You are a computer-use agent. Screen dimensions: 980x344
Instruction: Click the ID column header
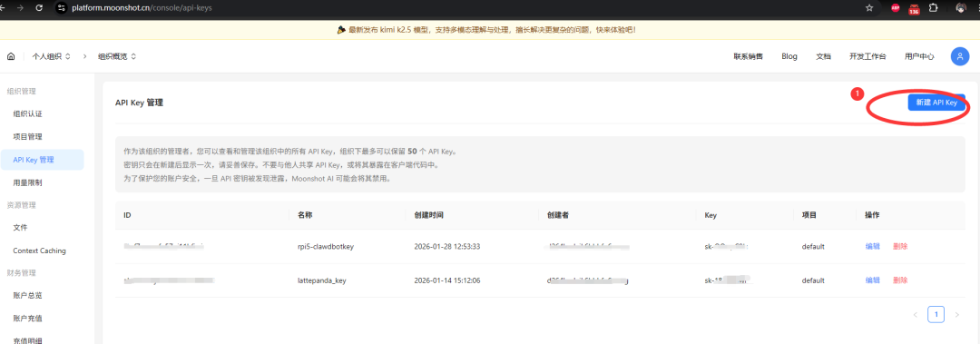point(127,214)
